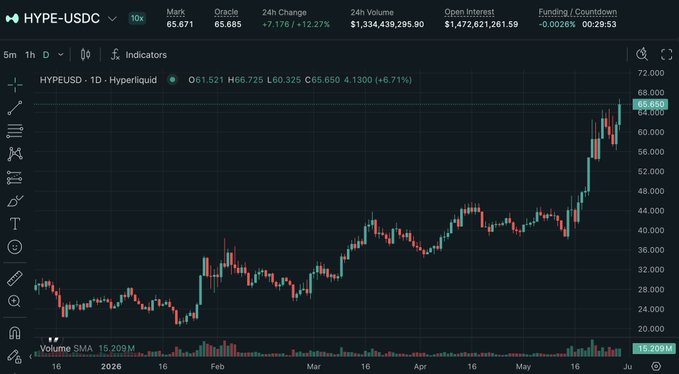Click the 24h Volume amount
Screen dimensions: 679x374
387,25
